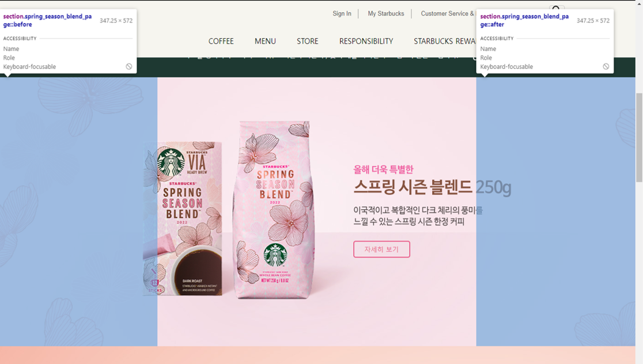
Task: Open the STORE navigation item
Action: (308, 41)
